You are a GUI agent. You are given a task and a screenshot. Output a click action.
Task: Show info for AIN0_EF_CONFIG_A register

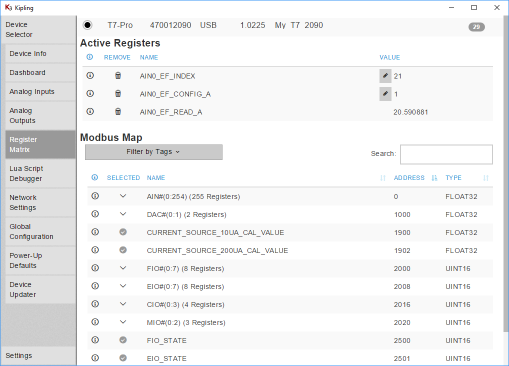pyautogui.click(x=90, y=94)
